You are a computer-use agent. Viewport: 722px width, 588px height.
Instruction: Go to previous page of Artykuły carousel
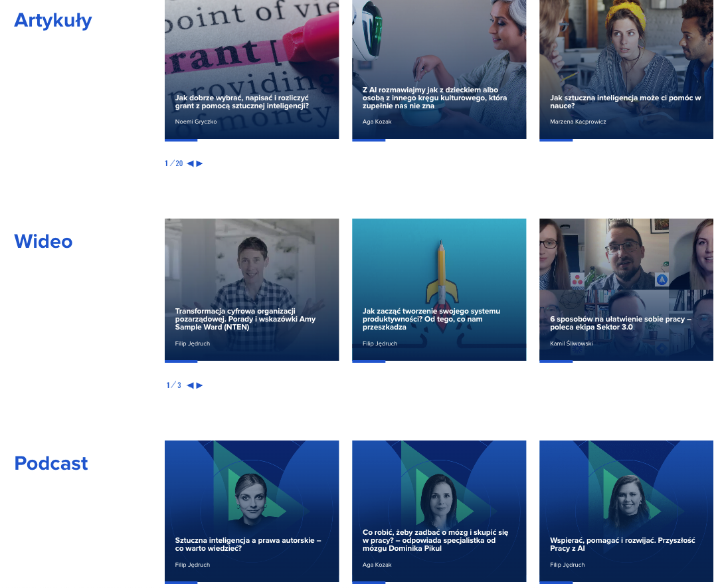pyautogui.click(x=190, y=163)
